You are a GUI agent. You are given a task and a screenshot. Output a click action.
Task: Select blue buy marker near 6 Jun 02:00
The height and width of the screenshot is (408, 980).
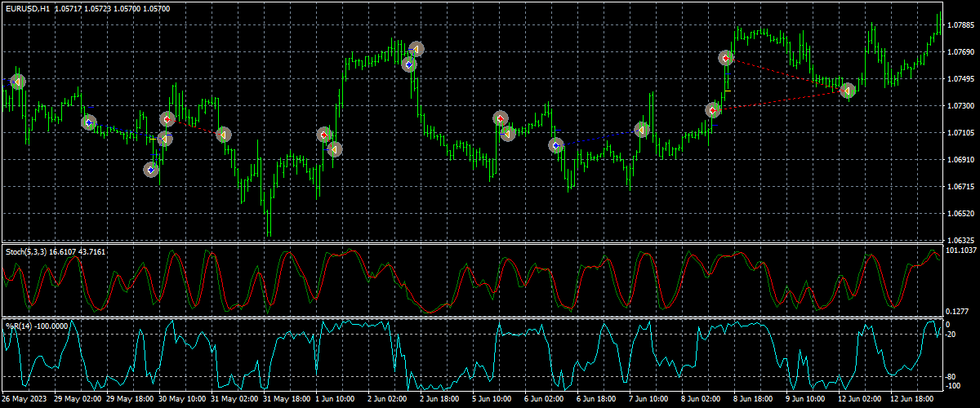[556, 145]
